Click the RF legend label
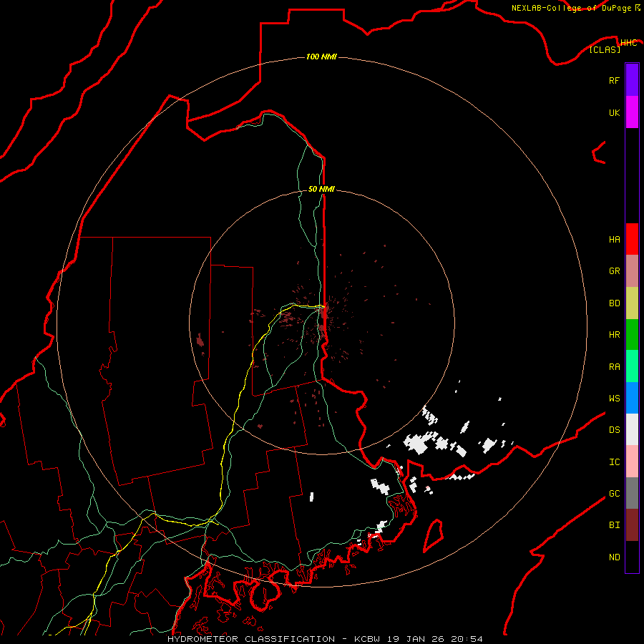The image size is (644, 644). (614, 81)
